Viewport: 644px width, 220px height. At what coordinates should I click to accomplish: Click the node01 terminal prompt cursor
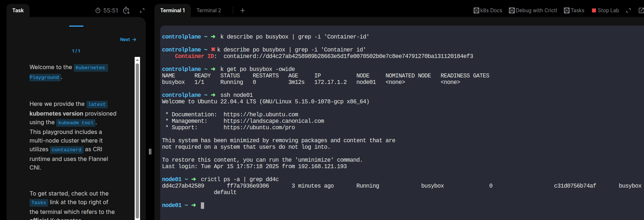(x=202, y=205)
